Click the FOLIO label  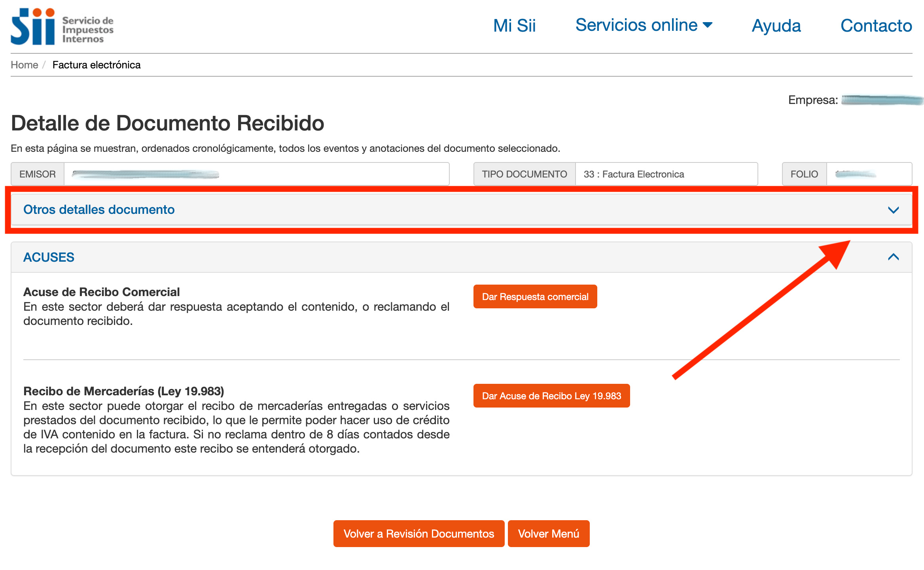[x=804, y=174]
